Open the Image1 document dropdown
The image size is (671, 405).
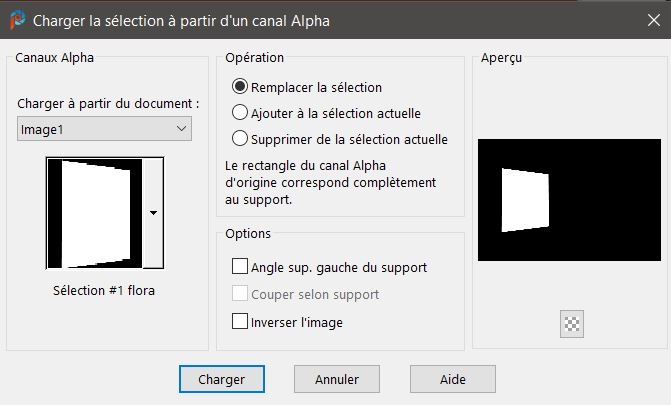(105, 128)
